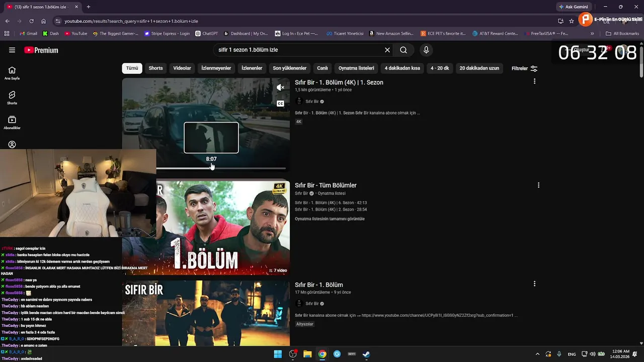Select the Shorts filter chip

[x=155, y=68]
